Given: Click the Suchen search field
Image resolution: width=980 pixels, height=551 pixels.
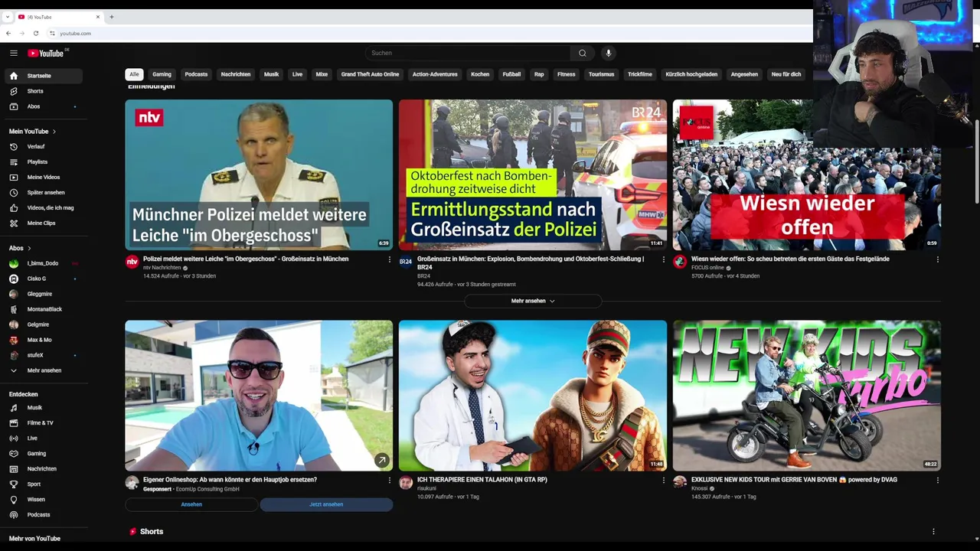Looking at the screenshot, I should [468, 53].
